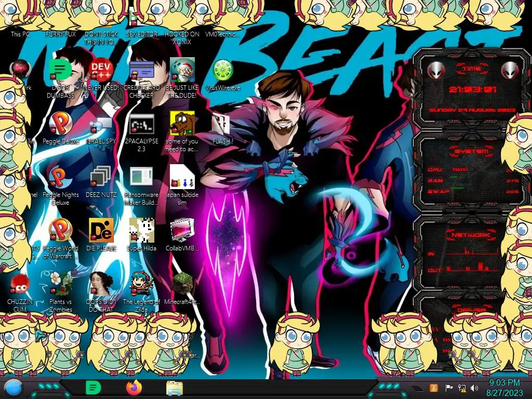The width and height of the screenshot is (532, 399).
Task: Open the CREDIT CARD CHECKER desktop icon
Action: (141, 70)
